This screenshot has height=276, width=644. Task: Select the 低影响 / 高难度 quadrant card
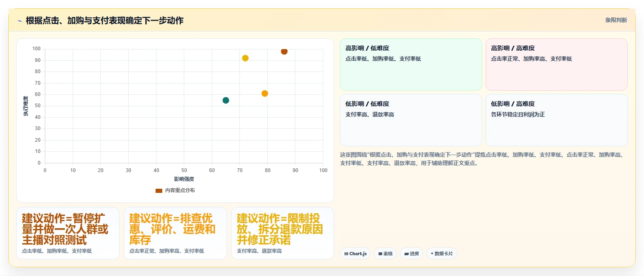point(556,120)
